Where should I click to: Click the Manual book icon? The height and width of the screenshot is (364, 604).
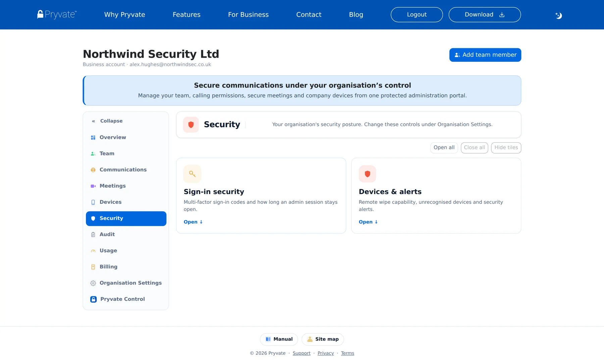[268, 339]
